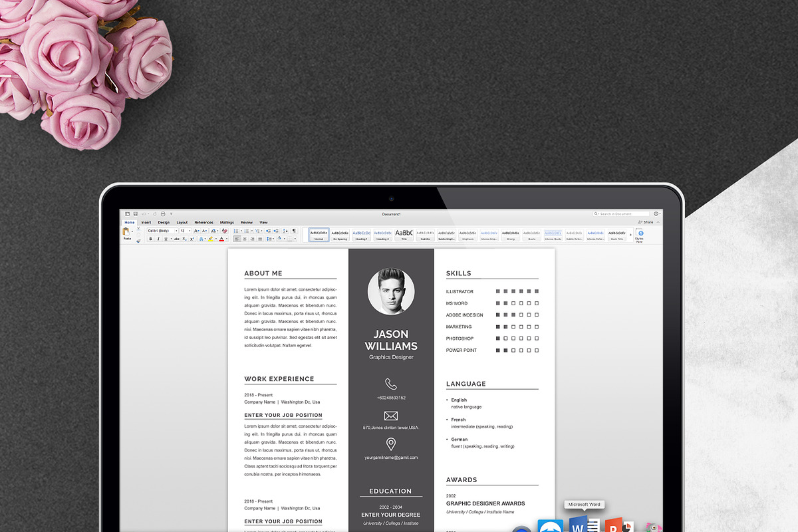Pick the red font color

221,239
